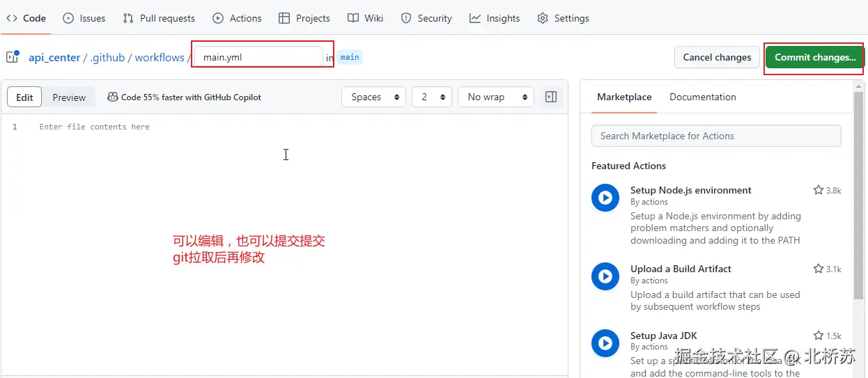Open the Actions tab

point(238,18)
